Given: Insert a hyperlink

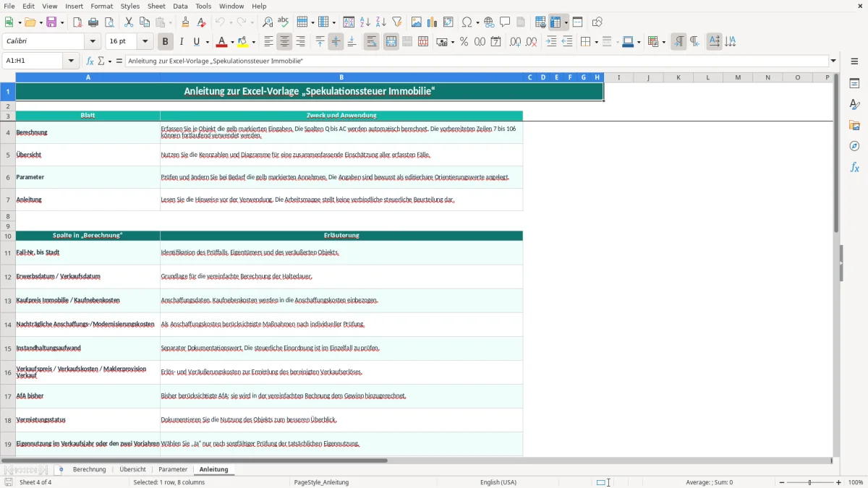Looking at the screenshot, I should [490, 22].
